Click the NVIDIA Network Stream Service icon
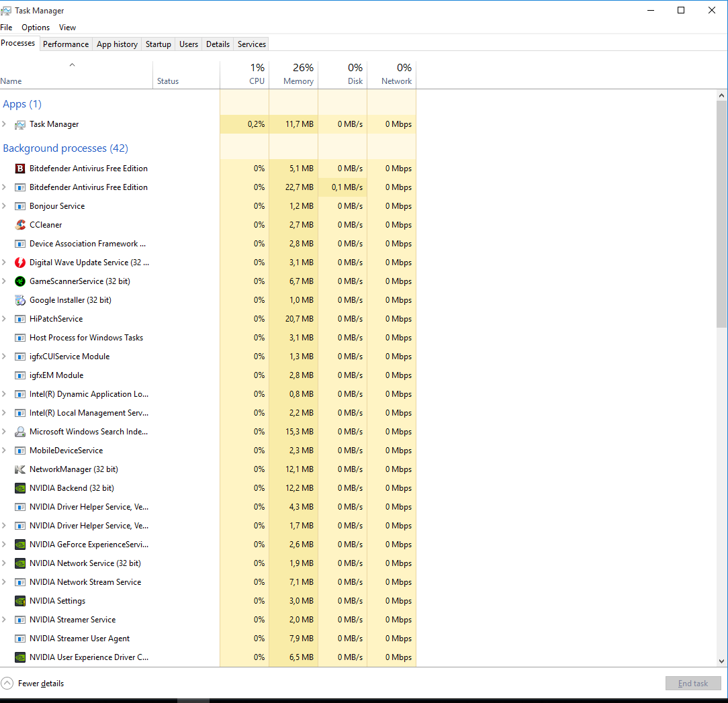The height and width of the screenshot is (703, 728). click(20, 582)
